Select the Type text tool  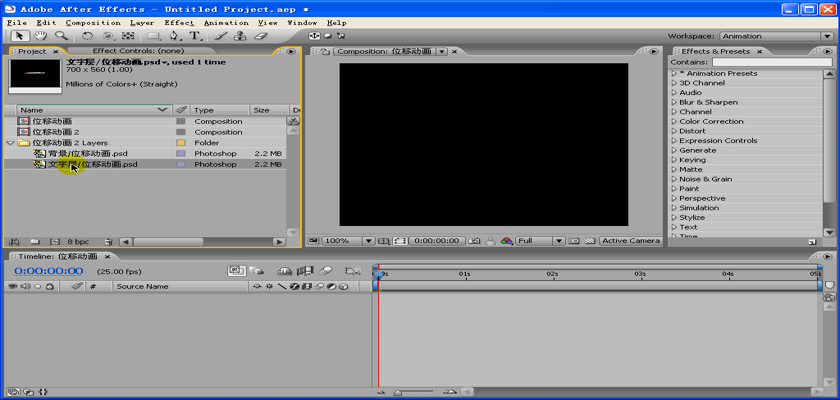pos(195,36)
